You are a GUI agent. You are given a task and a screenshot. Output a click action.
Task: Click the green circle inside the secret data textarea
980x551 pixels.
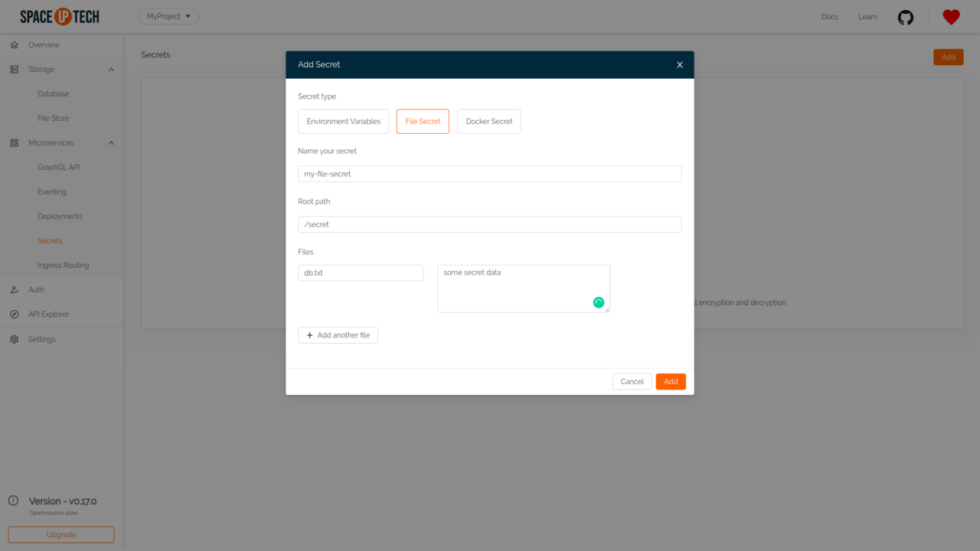point(599,302)
